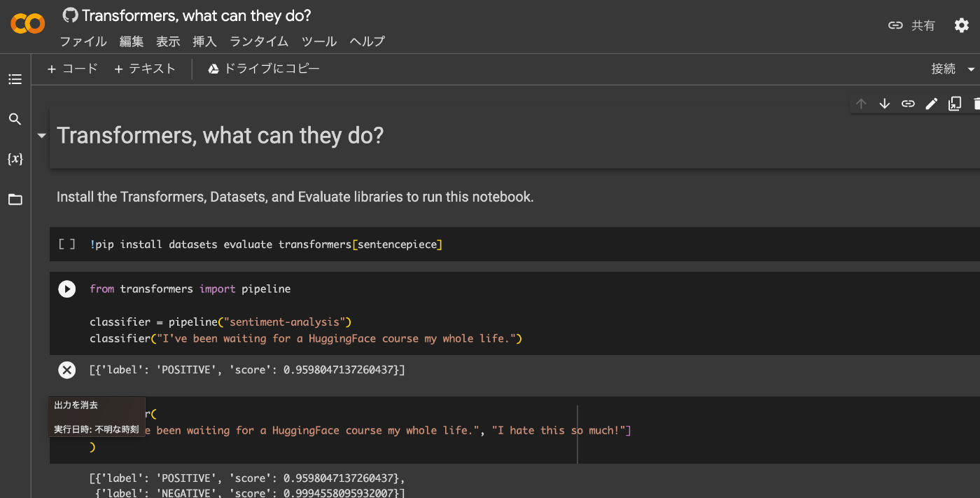Click the 出力を消去 tooltip text
Screen dimensions: 980x498
click(76, 406)
